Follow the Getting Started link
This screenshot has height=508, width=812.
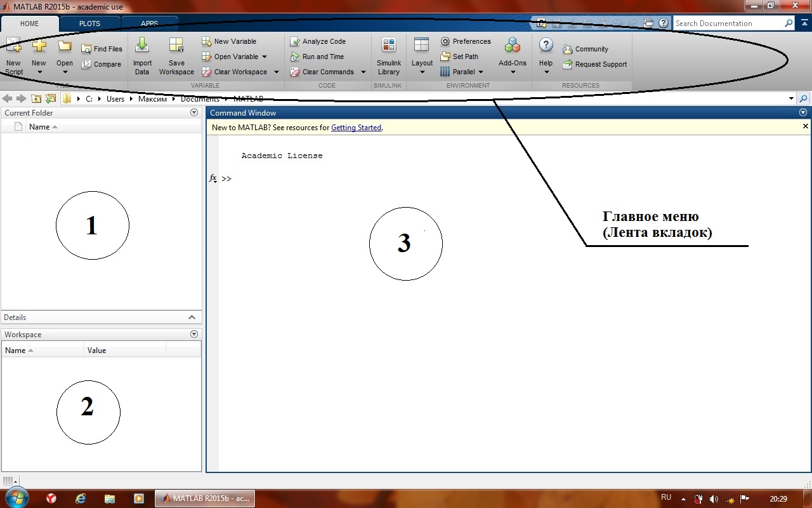coord(356,127)
